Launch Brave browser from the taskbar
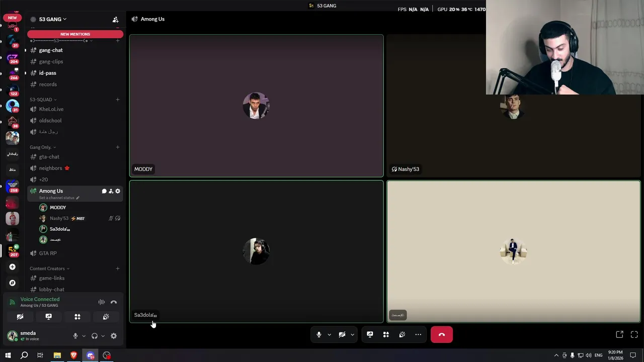This screenshot has width=644, height=362. [74, 355]
